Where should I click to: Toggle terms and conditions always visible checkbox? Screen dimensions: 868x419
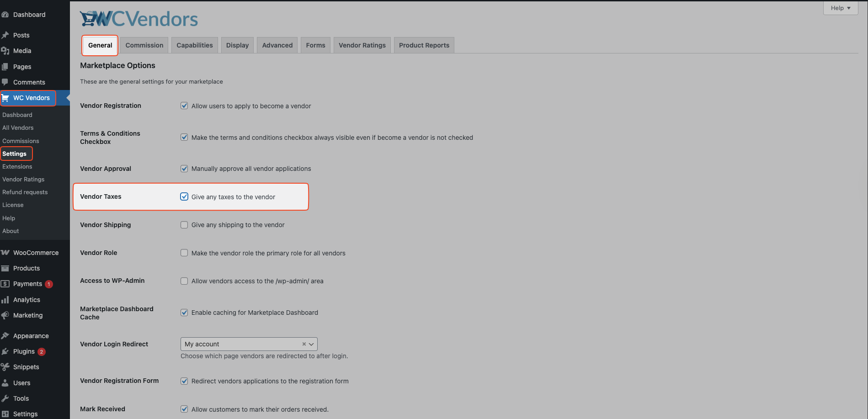pyautogui.click(x=184, y=137)
